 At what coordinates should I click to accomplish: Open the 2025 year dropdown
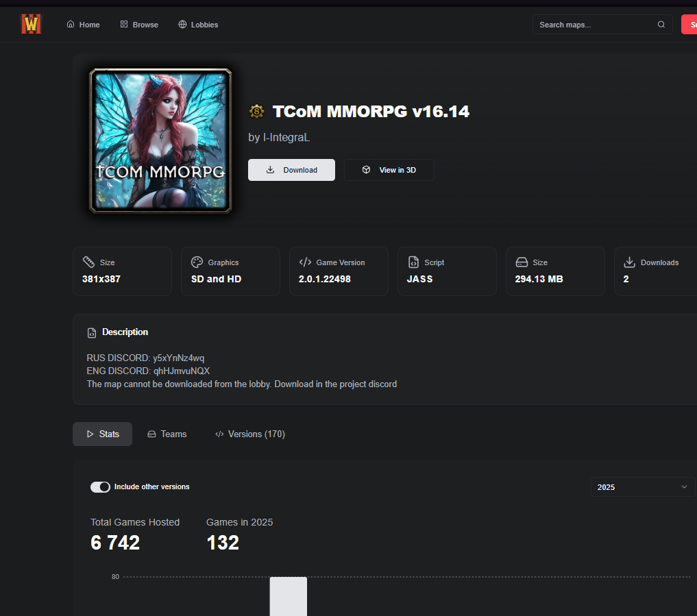[x=642, y=487]
